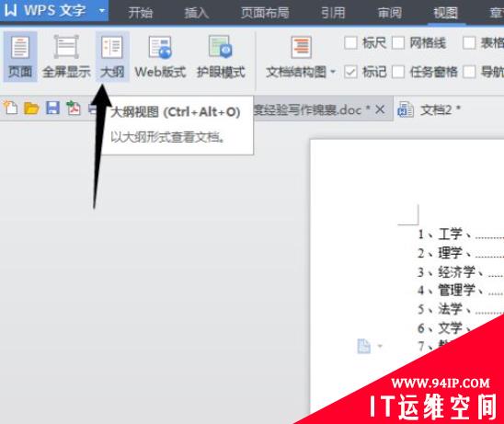Click the text '4、管理学、' in the document
The height and width of the screenshot is (424, 504).
pyautogui.click(x=451, y=291)
